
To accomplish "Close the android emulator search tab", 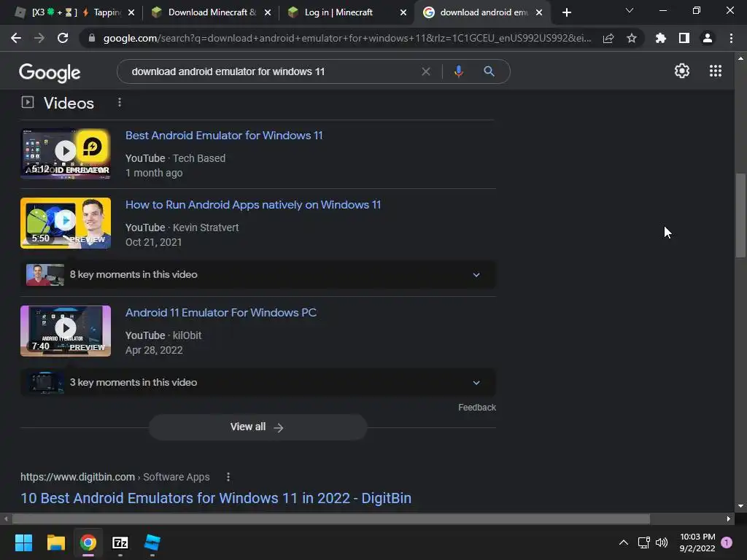I will pos(539,12).
